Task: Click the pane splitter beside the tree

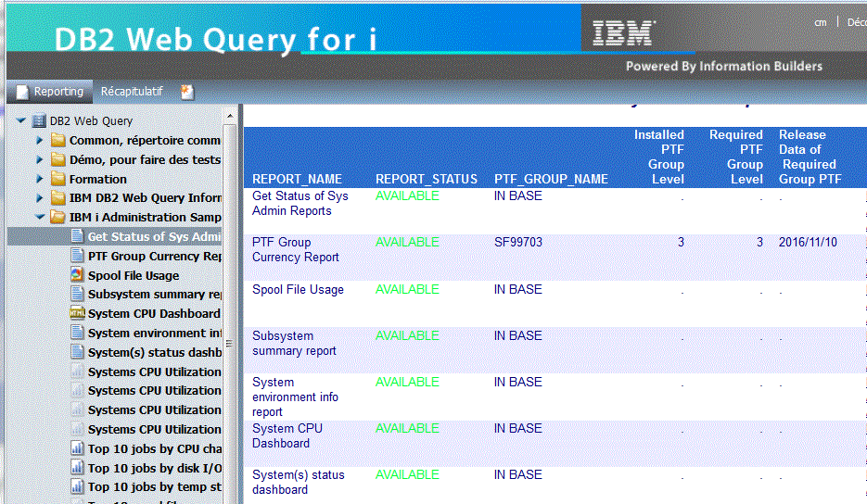Action: [240, 304]
